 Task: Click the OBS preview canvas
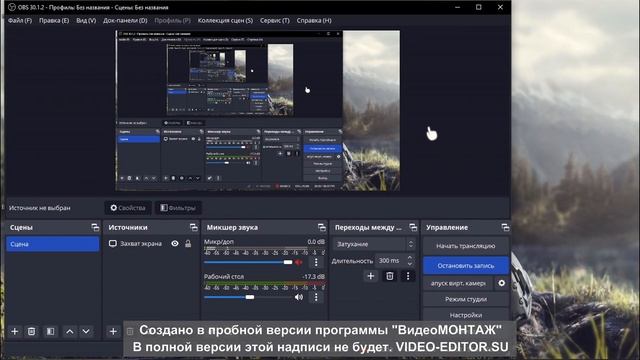(258, 110)
